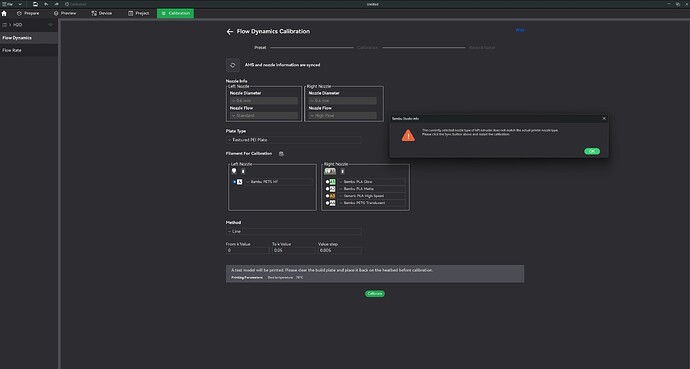Select the Generic PLA High Speed radio
The width and height of the screenshot is (690, 369).
click(x=327, y=196)
